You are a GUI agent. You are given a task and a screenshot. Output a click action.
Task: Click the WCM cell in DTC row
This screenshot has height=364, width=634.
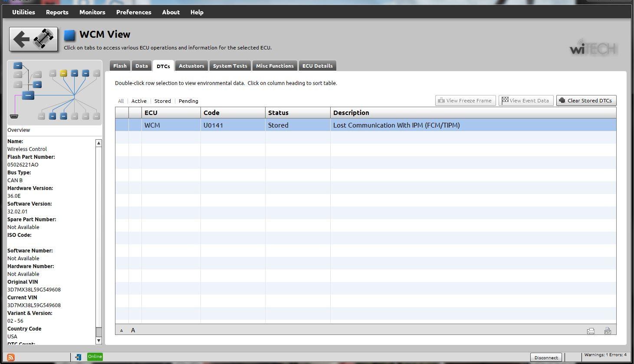pyautogui.click(x=171, y=125)
